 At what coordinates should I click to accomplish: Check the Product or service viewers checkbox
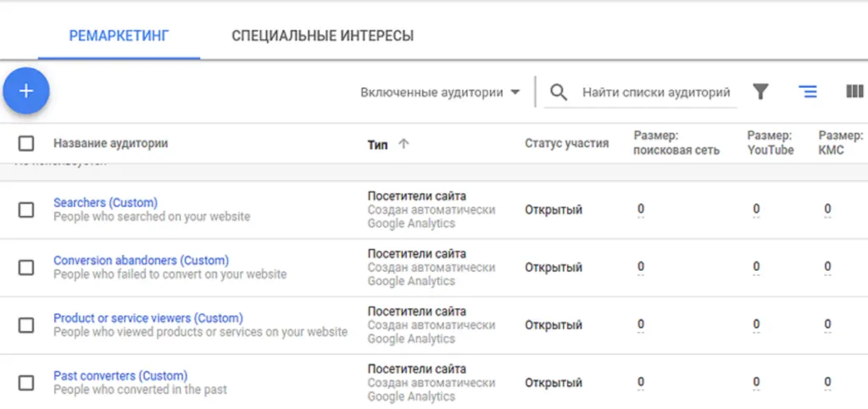pos(26,325)
